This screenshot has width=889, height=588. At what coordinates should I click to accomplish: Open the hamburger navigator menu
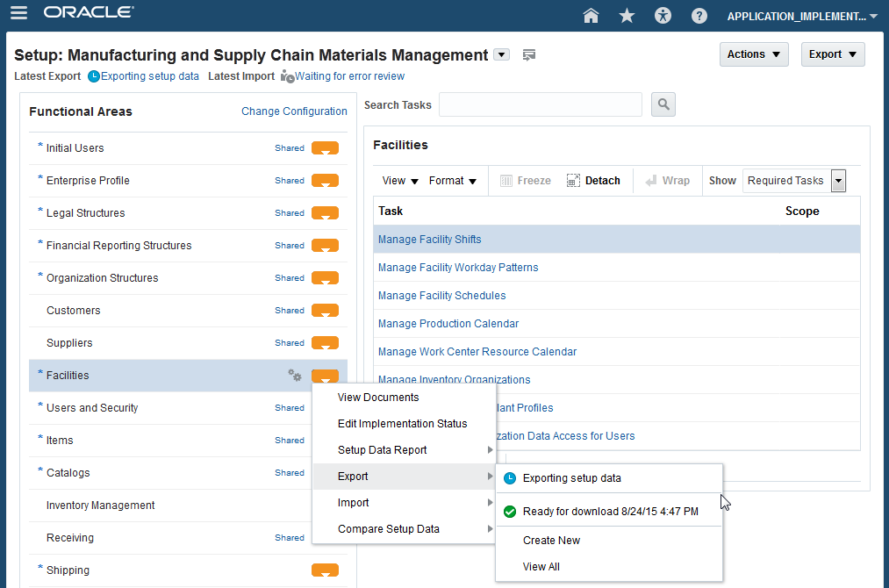click(18, 13)
